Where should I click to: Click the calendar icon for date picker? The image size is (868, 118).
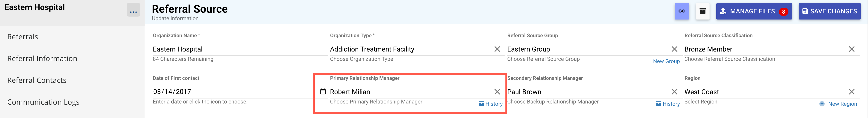tap(323, 92)
